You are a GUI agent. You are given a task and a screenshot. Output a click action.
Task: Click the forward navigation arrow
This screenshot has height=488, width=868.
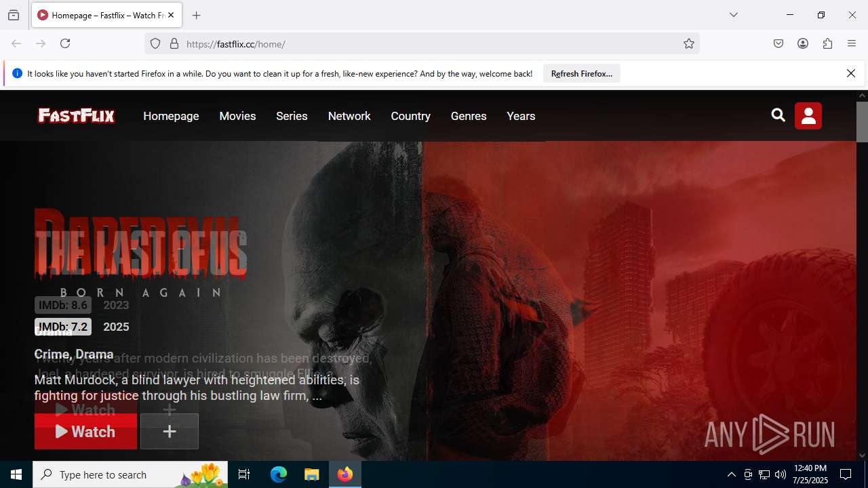[41, 43]
